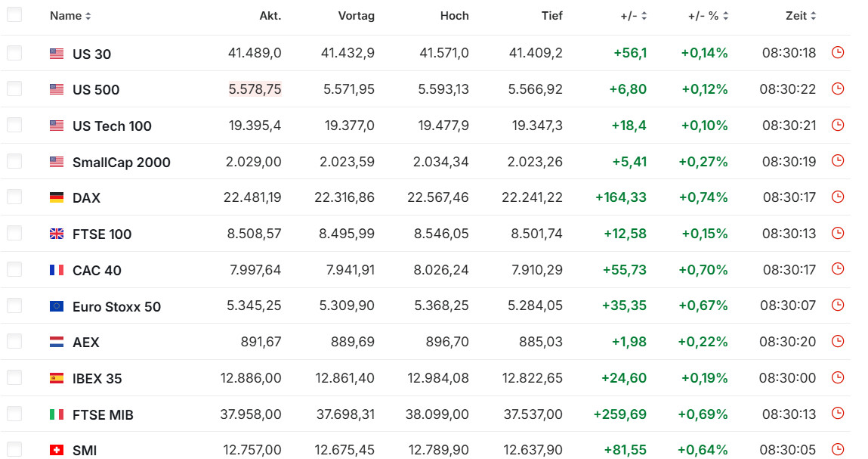The width and height of the screenshot is (868, 459).
Task: Tick the checkbox for US Tech 100
Action: point(14,125)
